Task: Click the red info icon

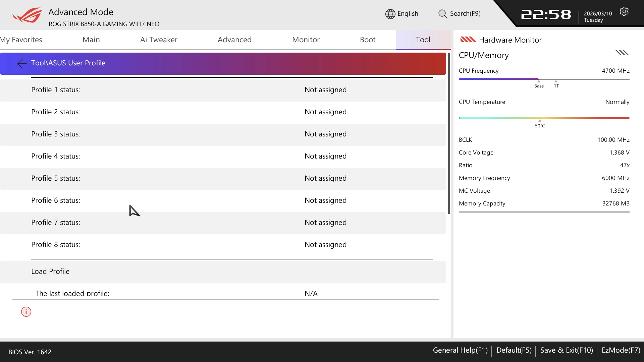Action: 26,312
